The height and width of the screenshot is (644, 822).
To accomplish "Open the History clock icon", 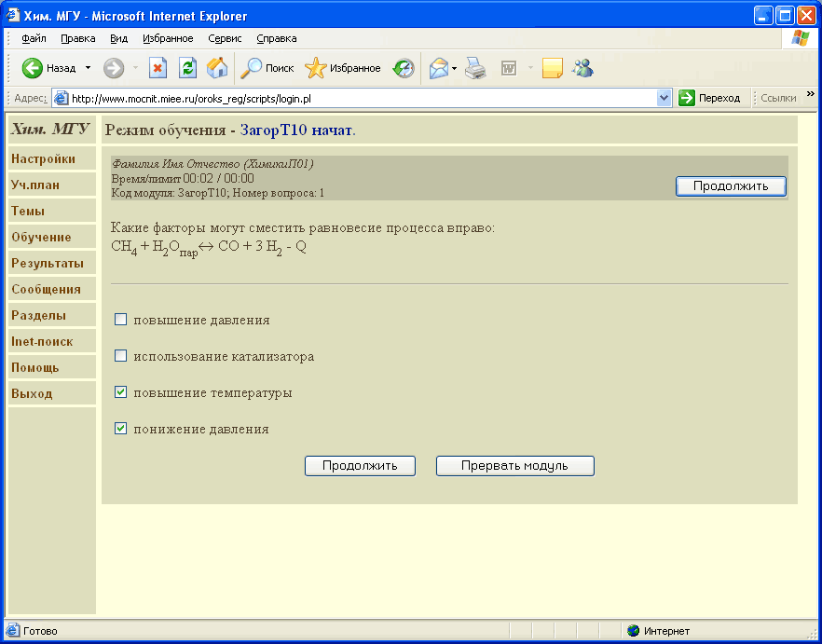I will click(404, 68).
